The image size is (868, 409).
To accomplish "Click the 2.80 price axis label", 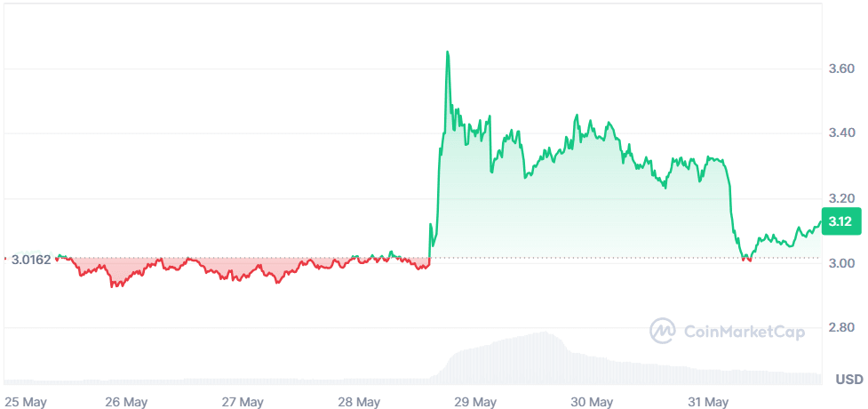I will pyautogui.click(x=840, y=328).
